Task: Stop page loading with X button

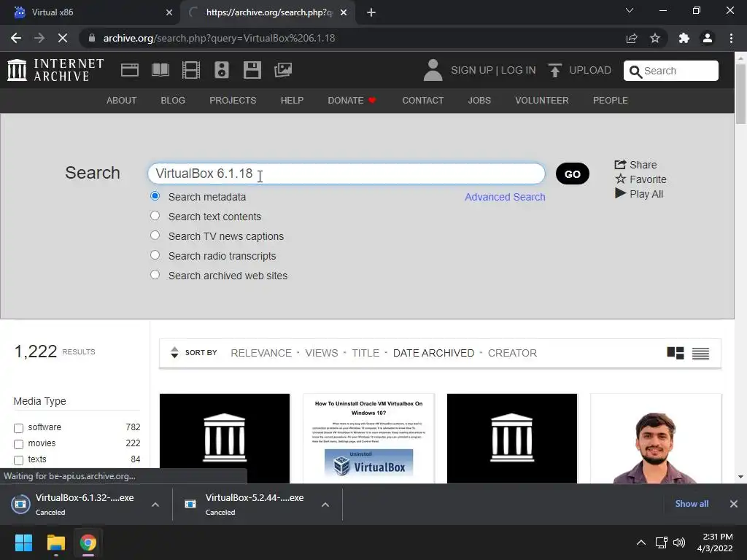Action: [x=63, y=38]
